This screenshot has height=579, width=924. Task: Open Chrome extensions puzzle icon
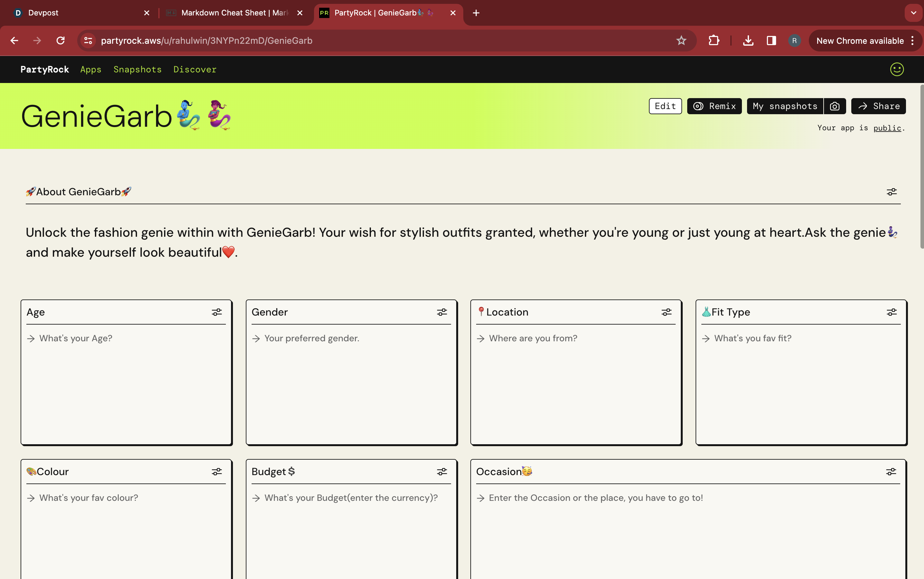(x=714, y=41)
